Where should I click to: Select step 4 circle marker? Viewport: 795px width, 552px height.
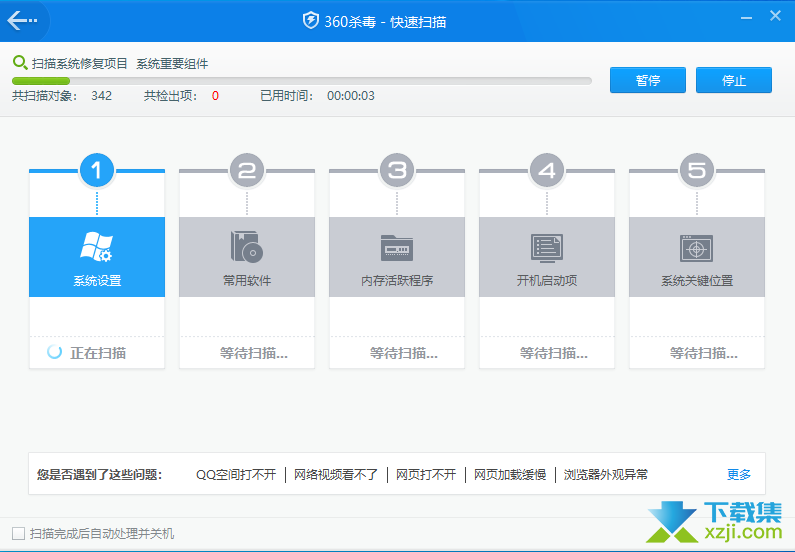[x=547, y=170]
